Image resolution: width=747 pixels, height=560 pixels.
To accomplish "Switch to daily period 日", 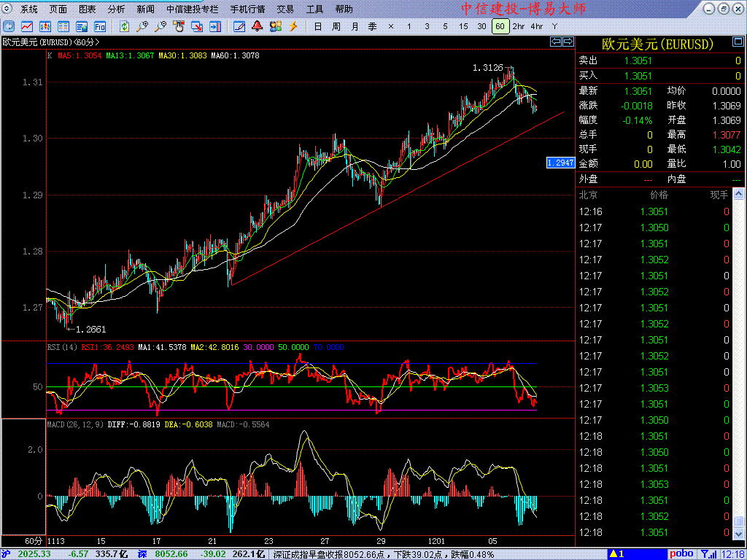I will (318, 27).
